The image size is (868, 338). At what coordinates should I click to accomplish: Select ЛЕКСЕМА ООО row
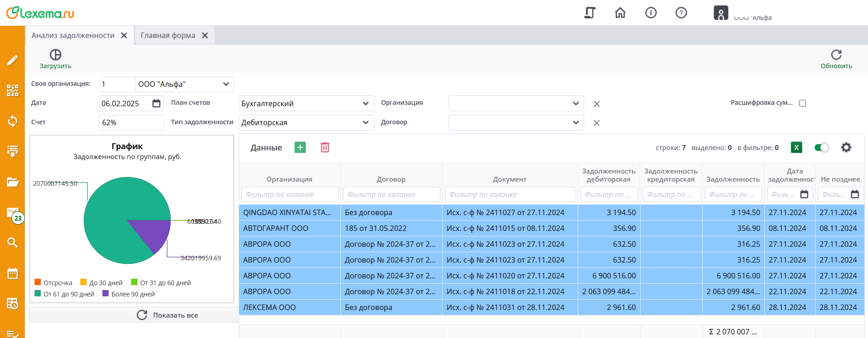552,307
